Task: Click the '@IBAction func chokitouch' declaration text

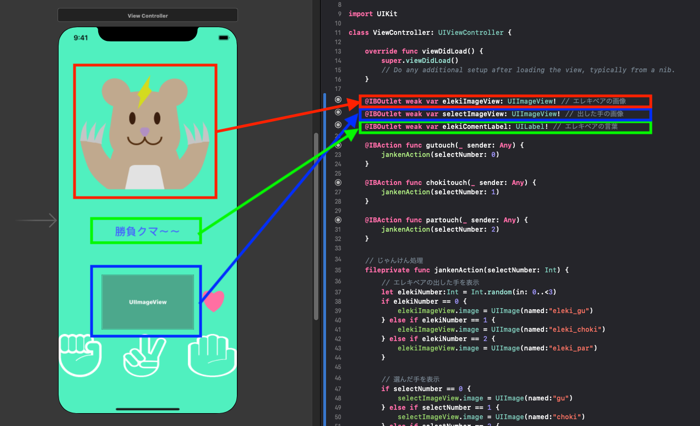Action: [450, 183]
